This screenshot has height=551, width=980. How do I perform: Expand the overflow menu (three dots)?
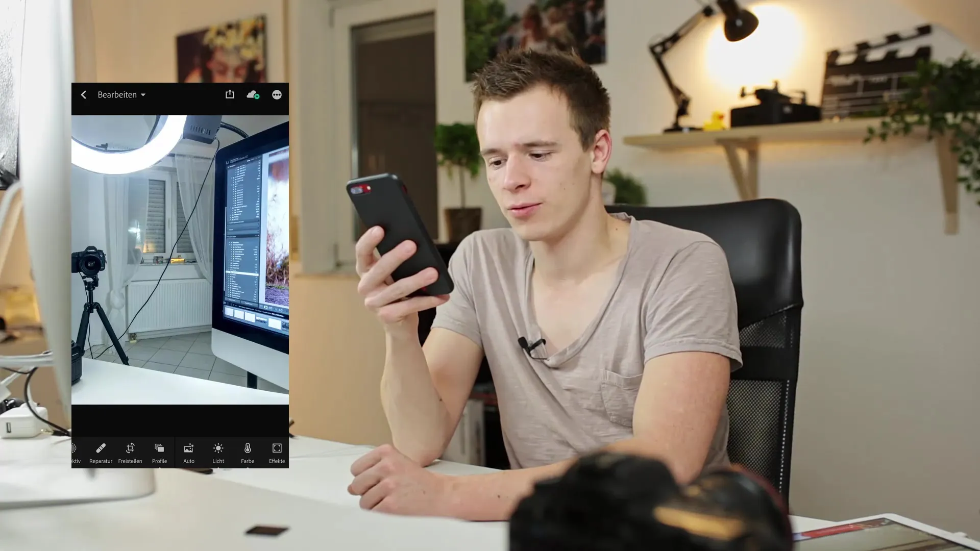pyautogui.click(x=277, y=94)
